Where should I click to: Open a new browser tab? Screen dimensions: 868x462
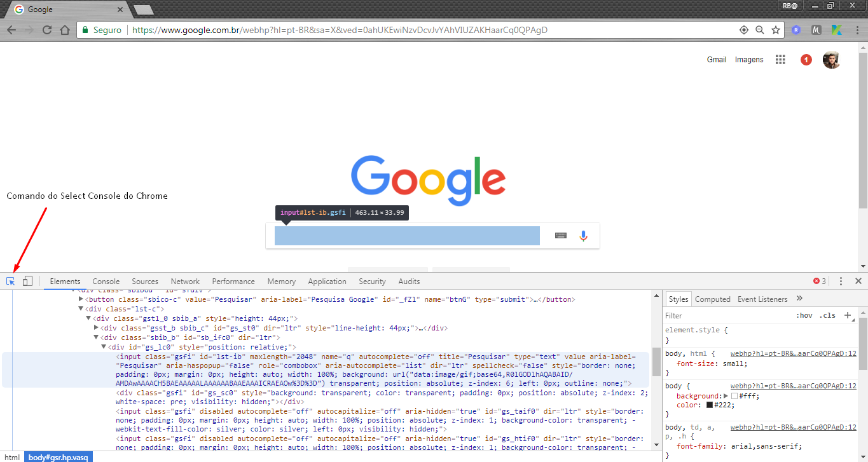coord(143,10)
